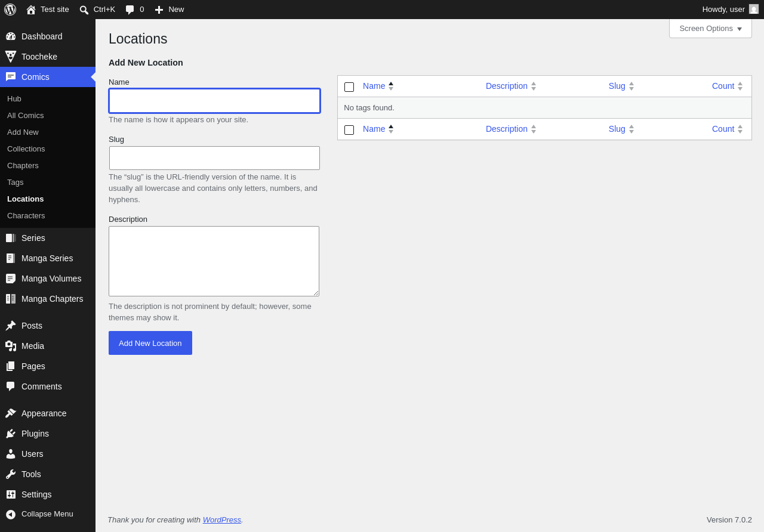Click the Tools wrench icon
Image resolution: width=764 pixels, height=532 pixels.
coord(11,474)
